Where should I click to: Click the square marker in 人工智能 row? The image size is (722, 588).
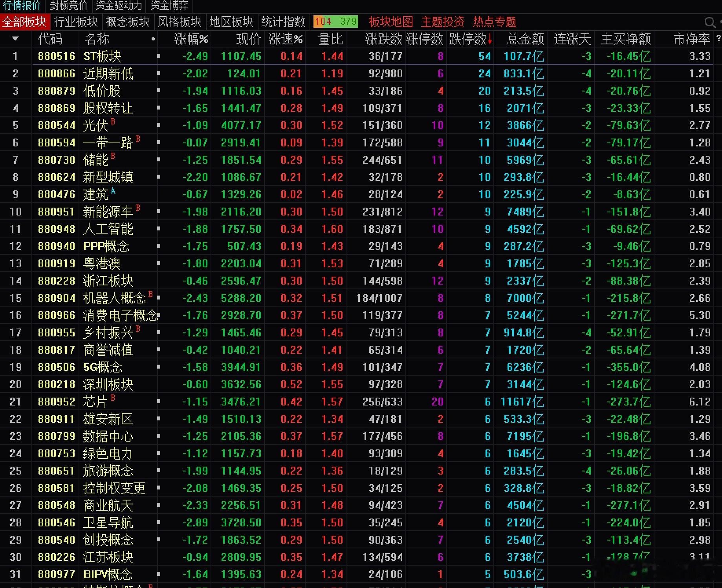(x=159, y=229)
